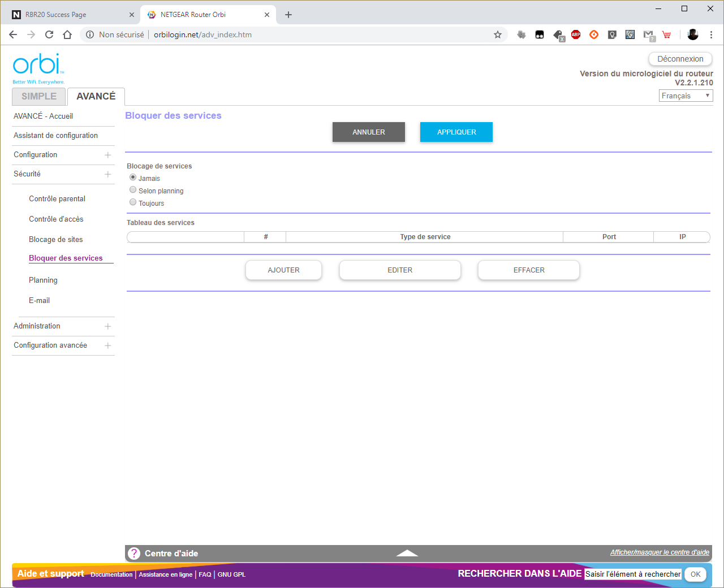Click Afficher/masquer le centre d'aide link

point(660,552)
